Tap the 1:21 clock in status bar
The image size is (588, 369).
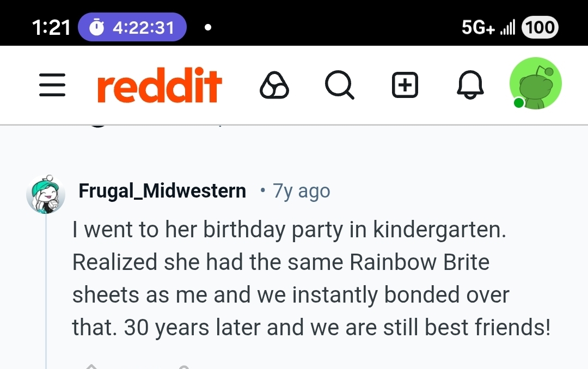51,27
